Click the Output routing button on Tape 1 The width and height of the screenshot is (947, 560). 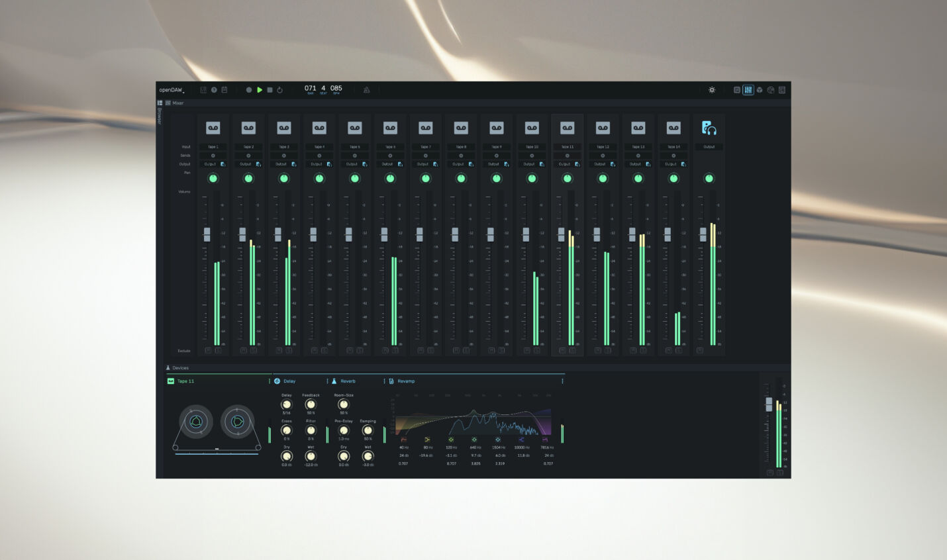coord(213,163)
